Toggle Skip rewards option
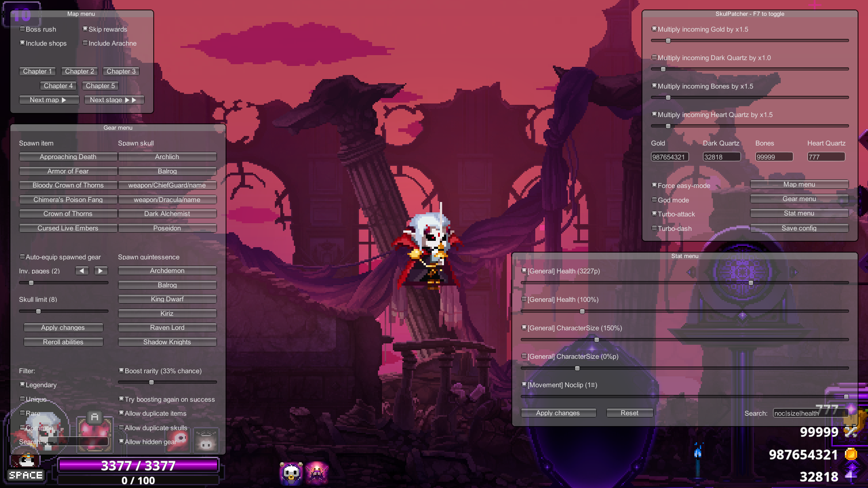 pyautogui.click(x=85, y=29)
